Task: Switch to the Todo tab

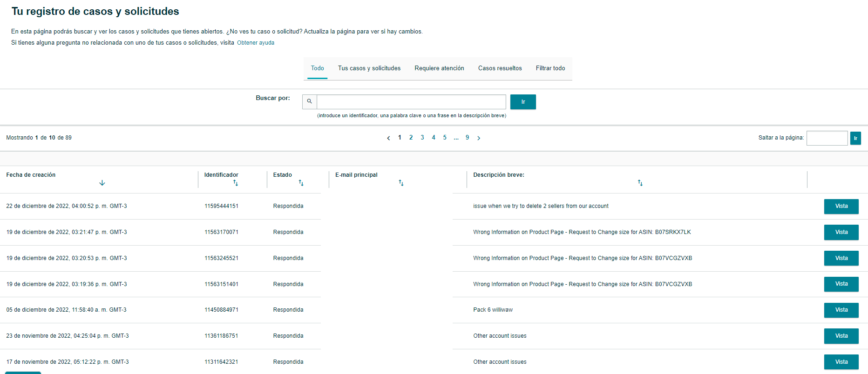Action: coord(318,68)
